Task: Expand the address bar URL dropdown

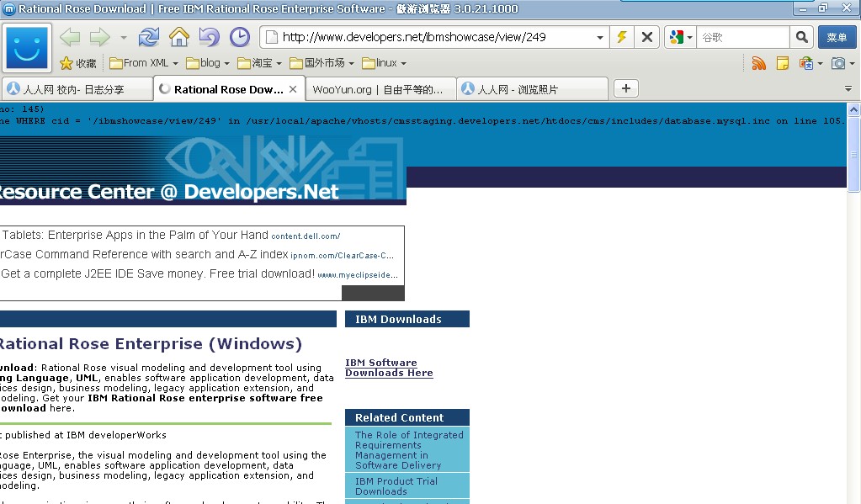Action: (599, 37)
